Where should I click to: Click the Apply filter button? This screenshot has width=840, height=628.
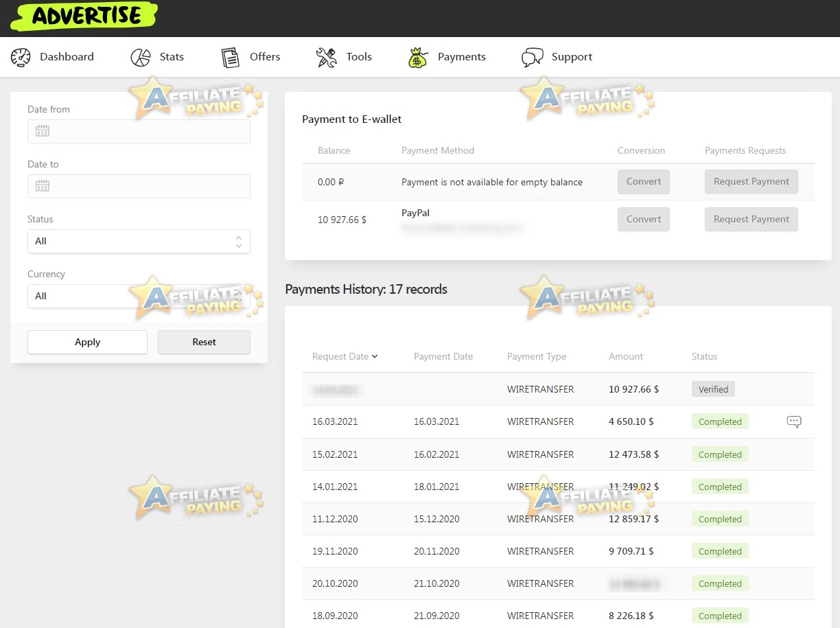point(87,342)
